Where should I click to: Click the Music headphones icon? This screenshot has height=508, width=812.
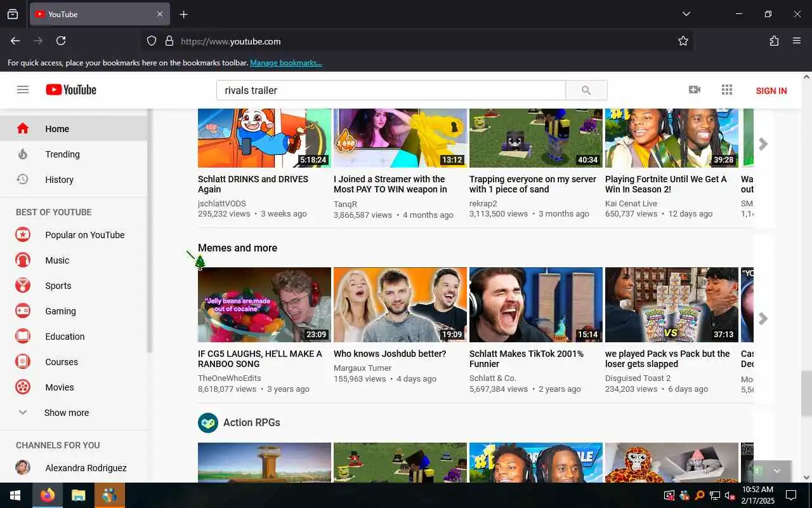coord(23,260)
